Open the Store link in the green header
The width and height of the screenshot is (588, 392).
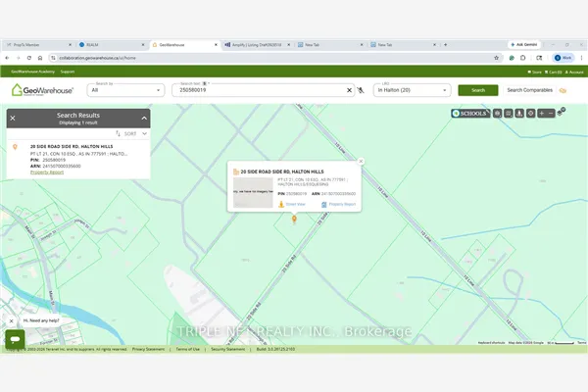click(x=534, y=72)
